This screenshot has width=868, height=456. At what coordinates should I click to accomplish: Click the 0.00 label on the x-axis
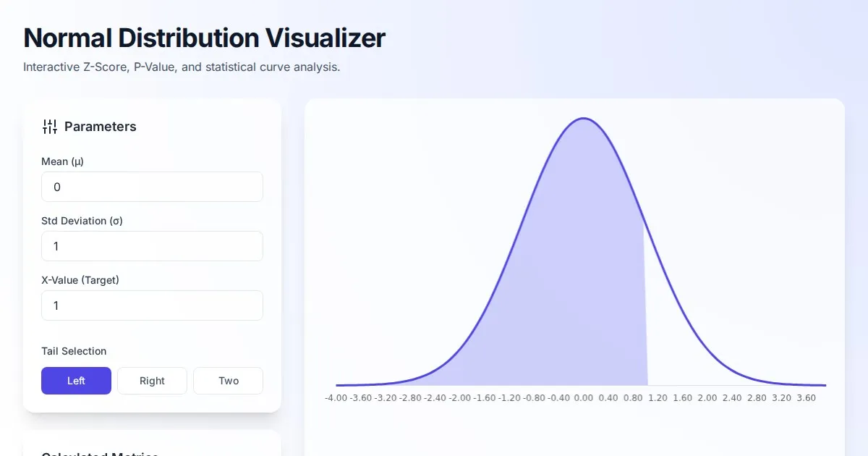click(x=584, y=398)
